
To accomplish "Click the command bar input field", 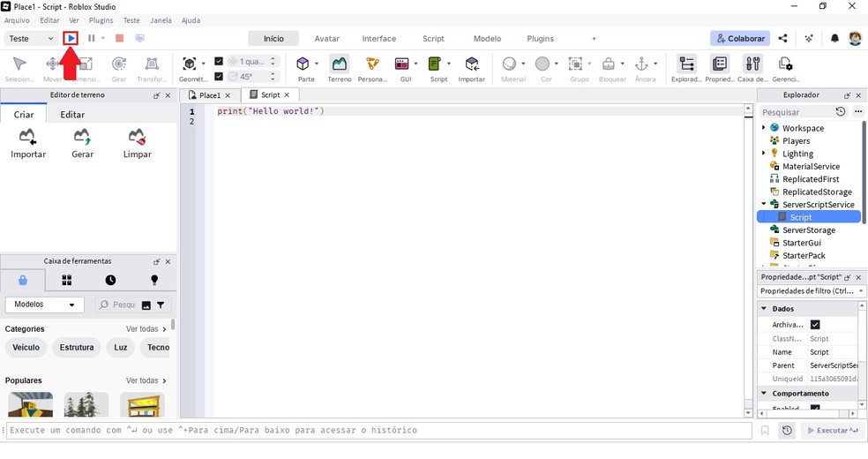I will [379, 431].
